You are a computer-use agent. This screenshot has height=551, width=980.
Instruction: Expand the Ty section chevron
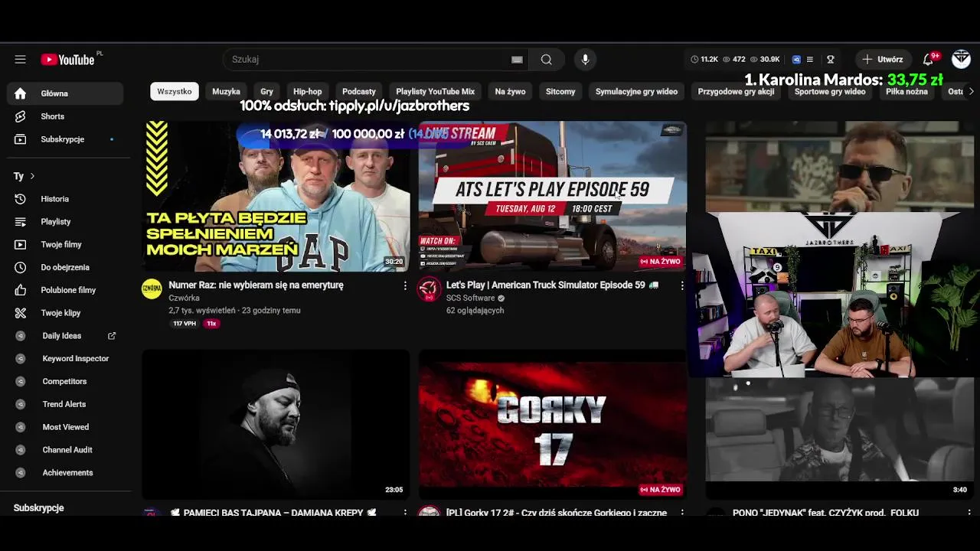(x=32, y=176)
